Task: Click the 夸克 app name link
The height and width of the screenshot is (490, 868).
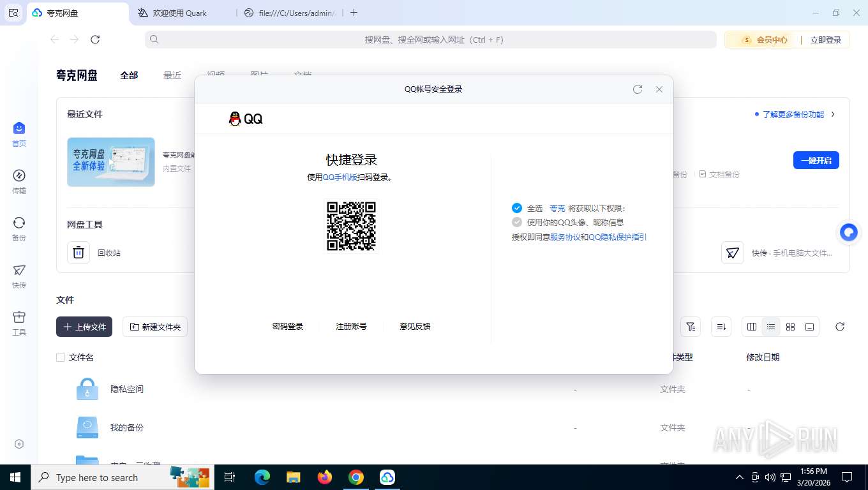Action: tap(557, 209)
